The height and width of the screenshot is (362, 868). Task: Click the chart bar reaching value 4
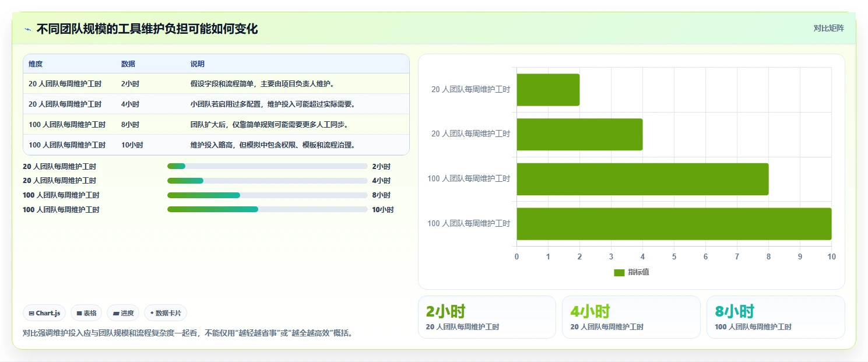(x=579, y=135)
